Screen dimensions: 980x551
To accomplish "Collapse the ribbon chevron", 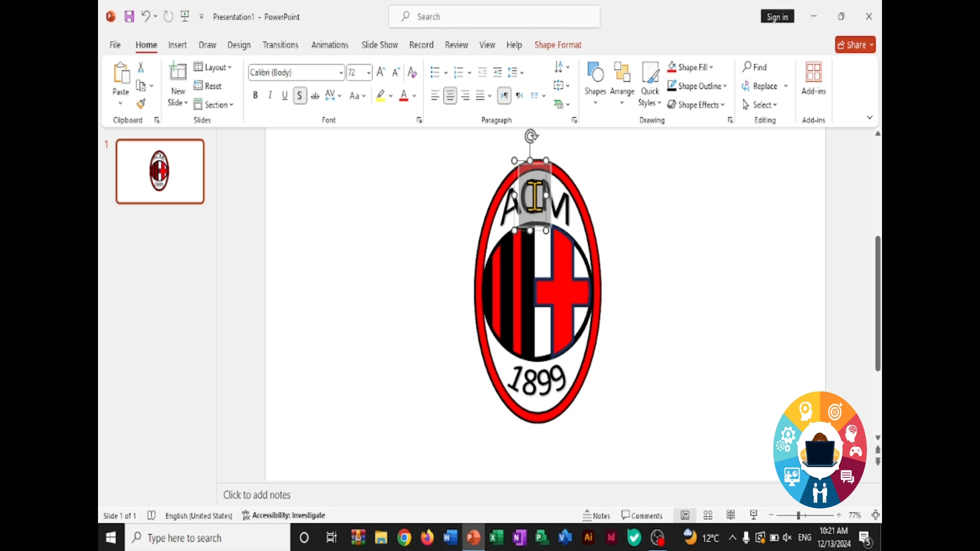I will pyautogui.click(x=870, y=117).
